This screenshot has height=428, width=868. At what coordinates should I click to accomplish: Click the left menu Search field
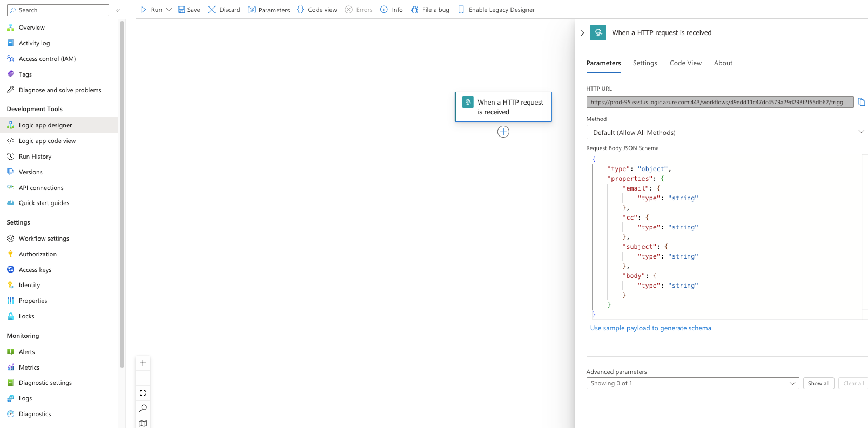59,10
